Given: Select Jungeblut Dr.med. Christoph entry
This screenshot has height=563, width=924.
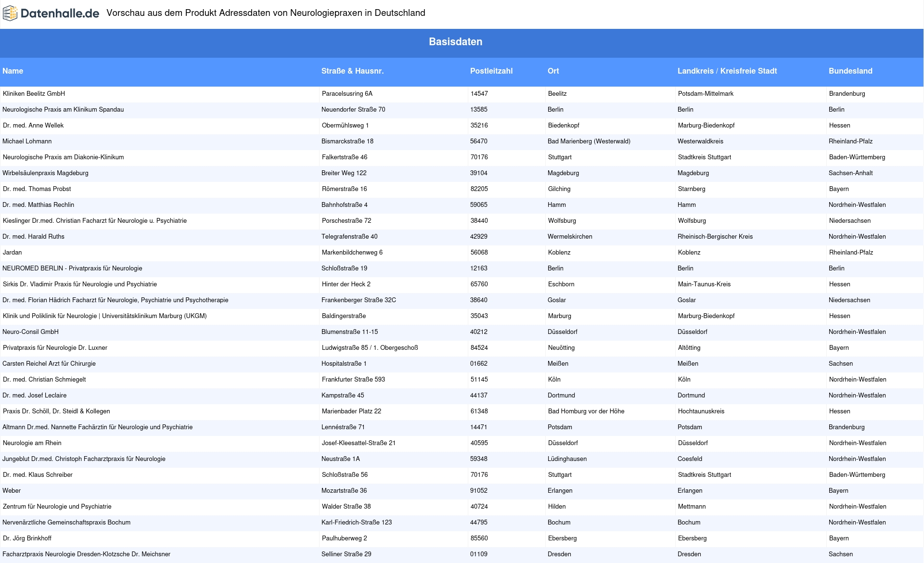Looking at the screenshot, I should click(x=84, y=459).
